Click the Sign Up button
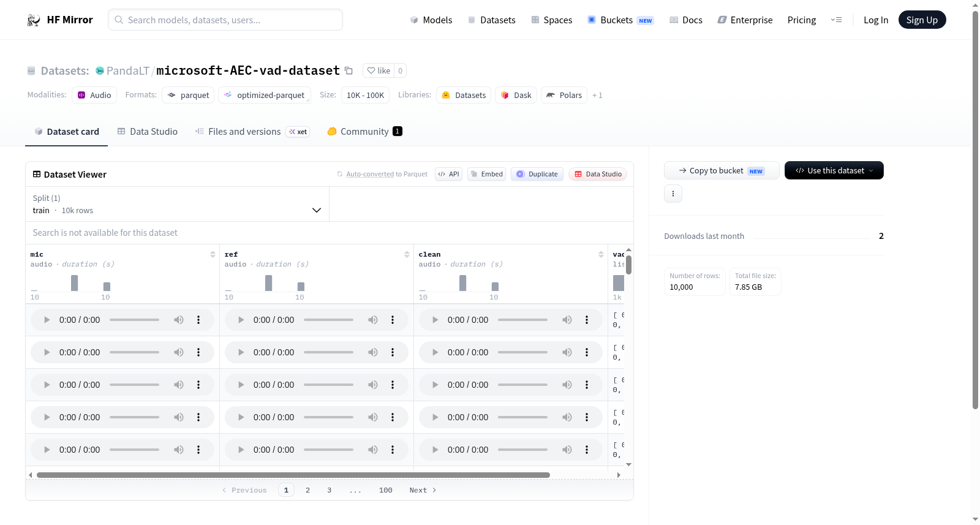The height and width of the screenshot is (525, 980). tap(922, 20)
